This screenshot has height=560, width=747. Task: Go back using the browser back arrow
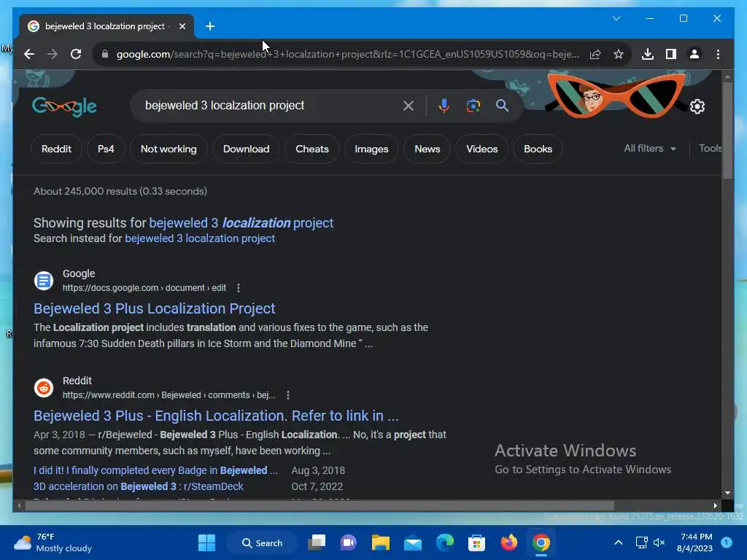[x=29, y=54]
